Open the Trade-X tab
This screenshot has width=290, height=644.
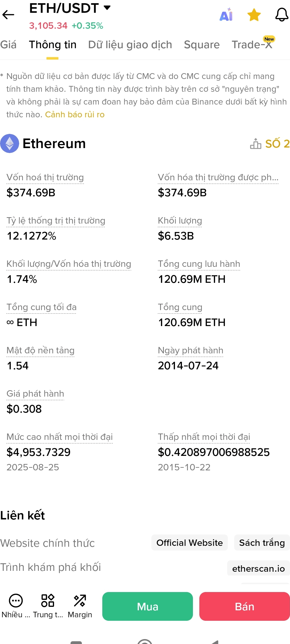point(252,45)
